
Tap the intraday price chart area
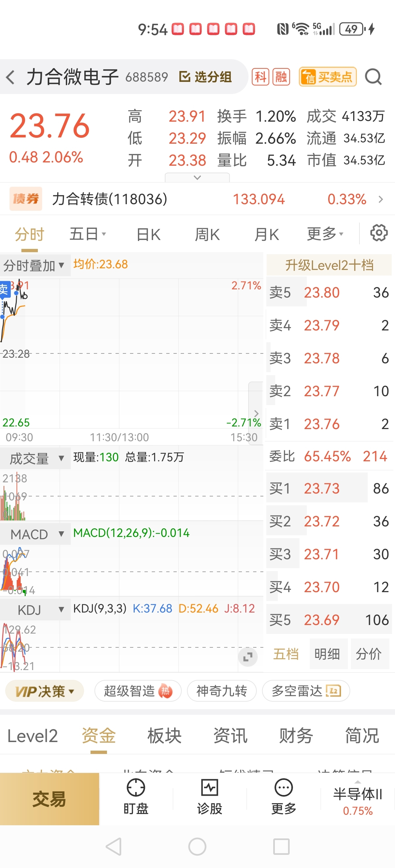point(132,353)
